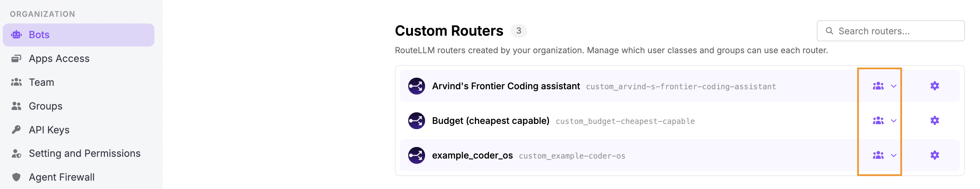Image resolution: width=980 pixels, height=189 pixels.
Task: Click the router icon beside Arvind's Frontier Coding assistant
Action: click(x=416, y=86)
